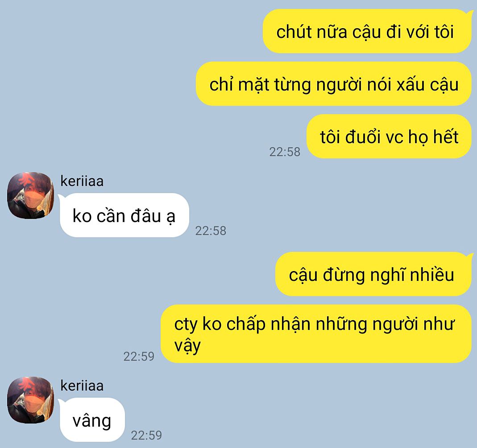Tap the word 'hết' in the third yellow bubble
The image size is (477, 448).
446,136
